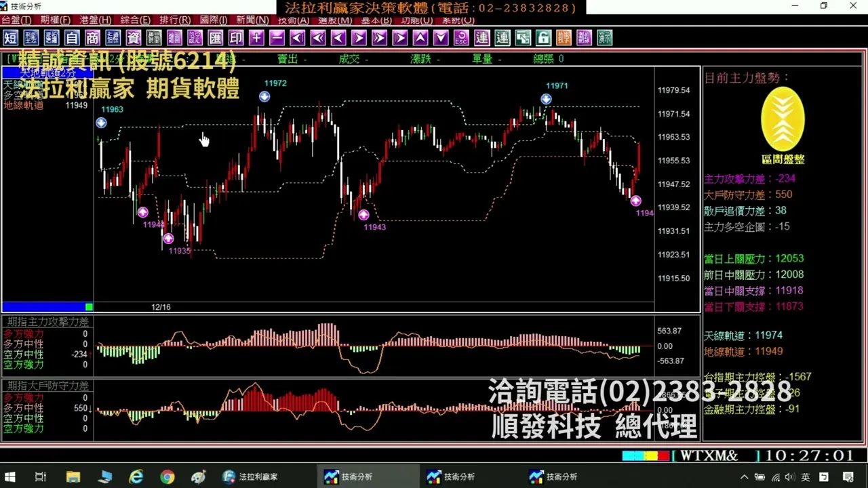This screenshot has width=868, height=488.
Task: Click the 印 print toolbar icon
Action: click(x=236, y=37)
